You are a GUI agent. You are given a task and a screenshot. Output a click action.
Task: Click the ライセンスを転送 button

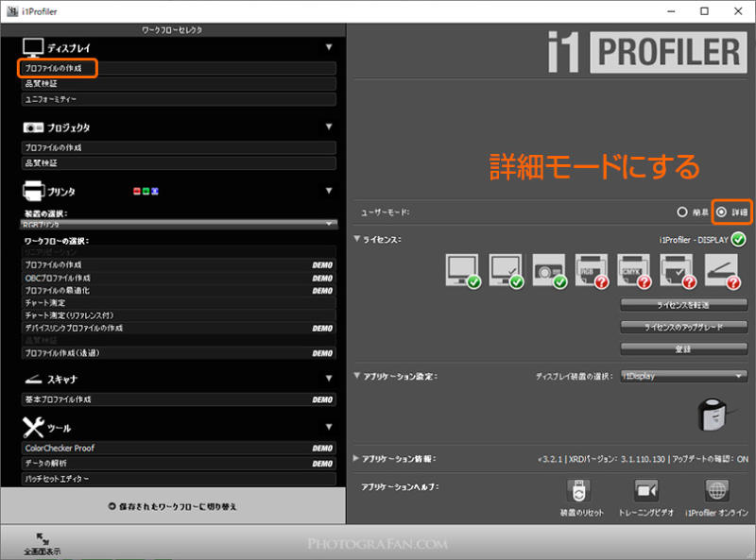click(683, 305)
